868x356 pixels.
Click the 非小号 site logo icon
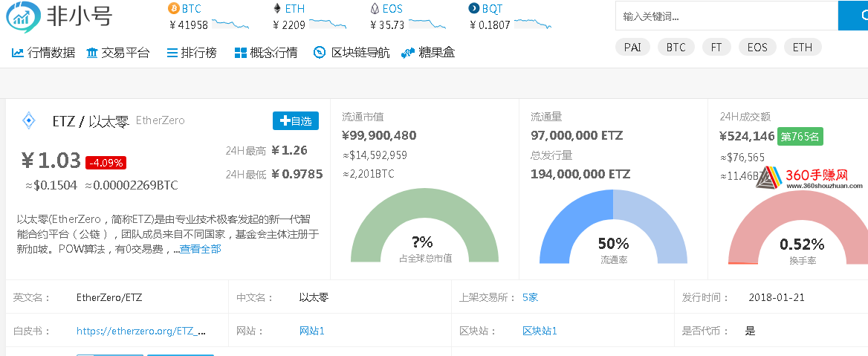tap(23, 16)
